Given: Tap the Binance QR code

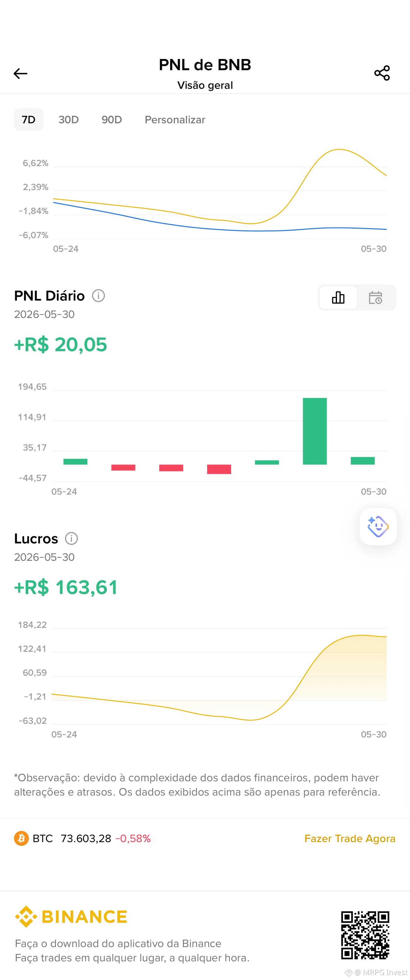Looking at the screenshot, I should [x=365, y=935].
